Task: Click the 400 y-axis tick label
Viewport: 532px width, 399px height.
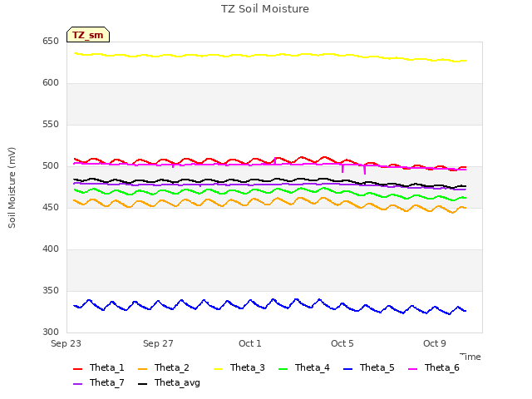Action: tap(51, 249)
